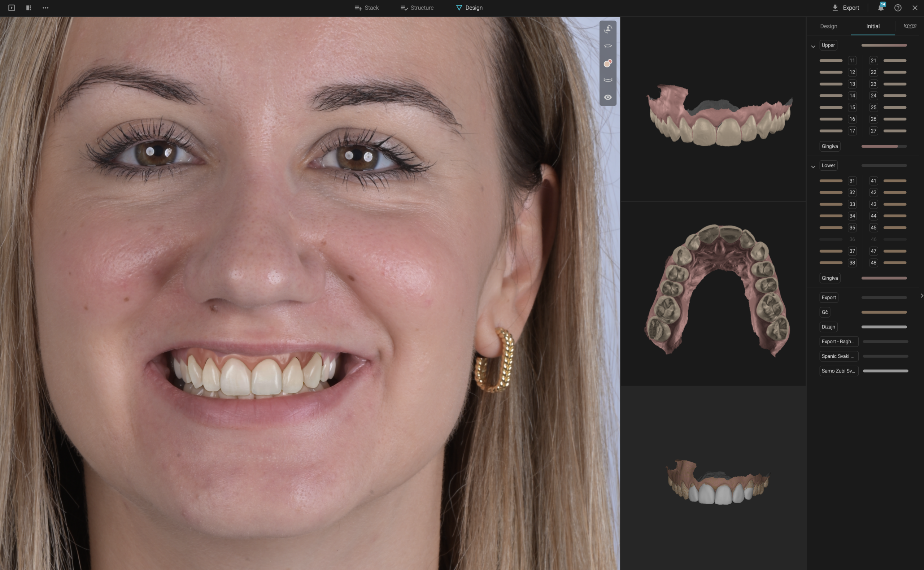This screenshot has height=570, width=924.
Task: Open the three-dots more options menu
Action: tap(45, 8)
